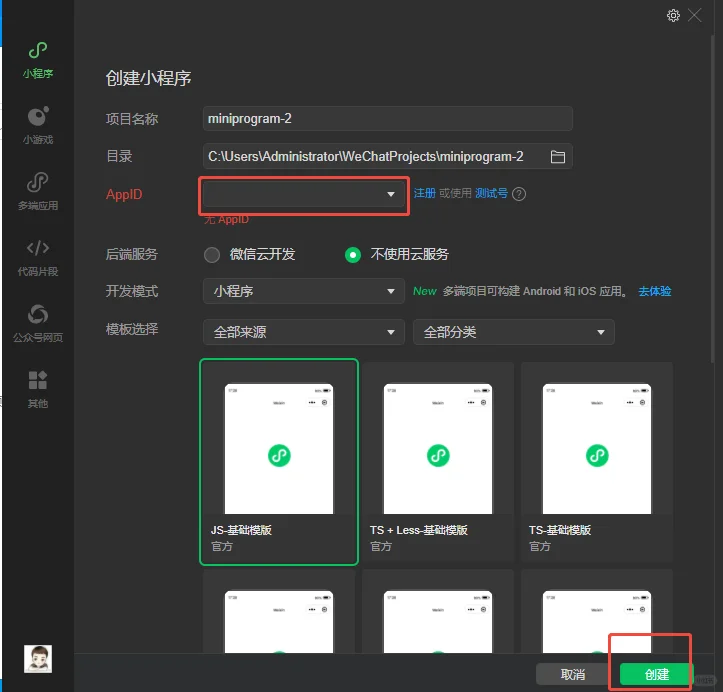Expand the 全部分类 template category dropdown

514,332
